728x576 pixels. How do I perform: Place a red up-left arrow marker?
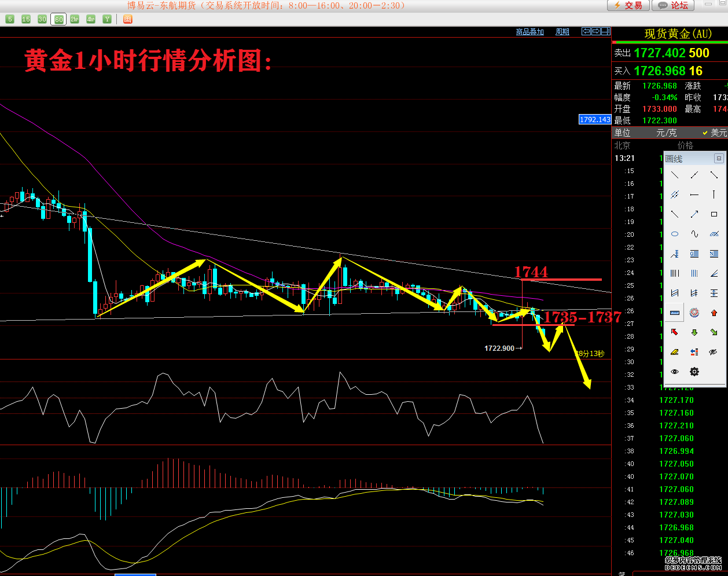pyautogui.click(x=675, y=332)
